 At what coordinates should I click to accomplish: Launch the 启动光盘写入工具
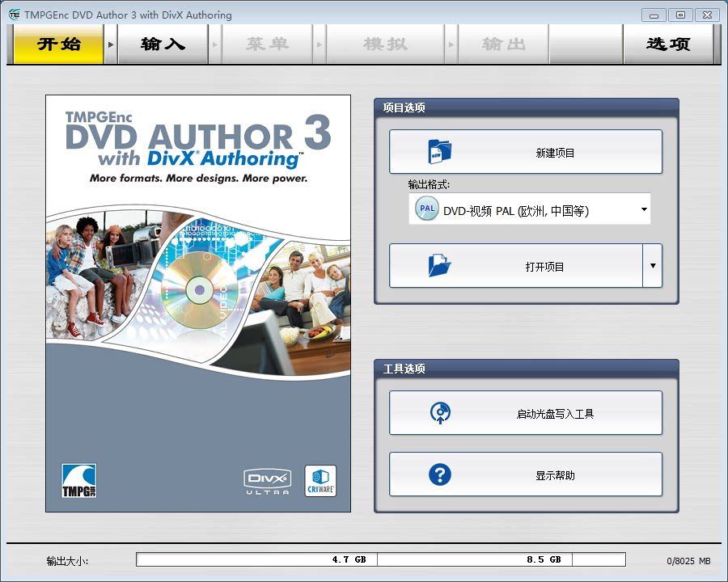(526, 412)
